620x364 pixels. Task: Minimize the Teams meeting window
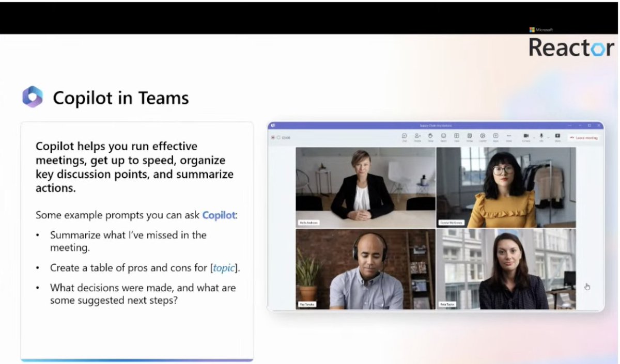[x=580, y=125]
